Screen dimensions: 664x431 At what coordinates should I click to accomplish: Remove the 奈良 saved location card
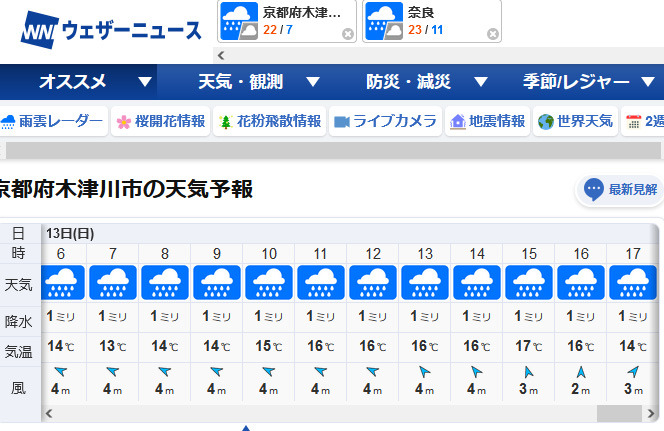pos(492,34)
